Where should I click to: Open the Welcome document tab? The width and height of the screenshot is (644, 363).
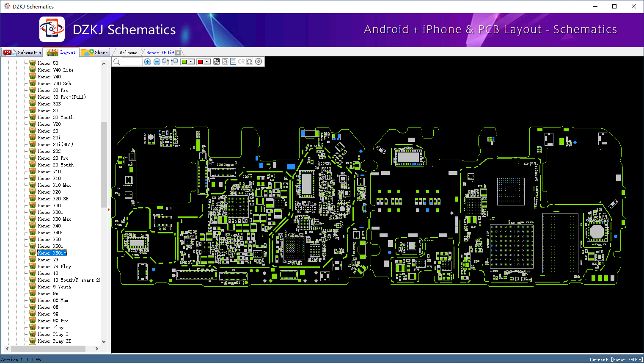[x=128, y=53]
